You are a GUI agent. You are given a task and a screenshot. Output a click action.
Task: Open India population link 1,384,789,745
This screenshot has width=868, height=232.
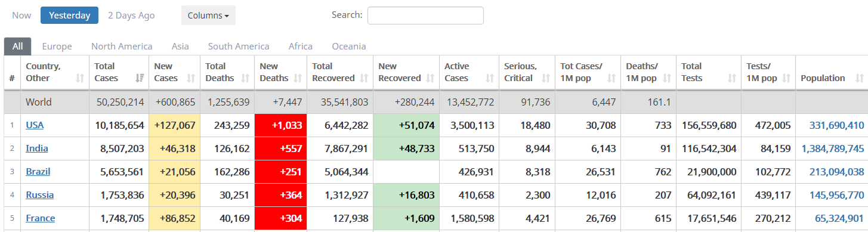click(x=833, y=149)
